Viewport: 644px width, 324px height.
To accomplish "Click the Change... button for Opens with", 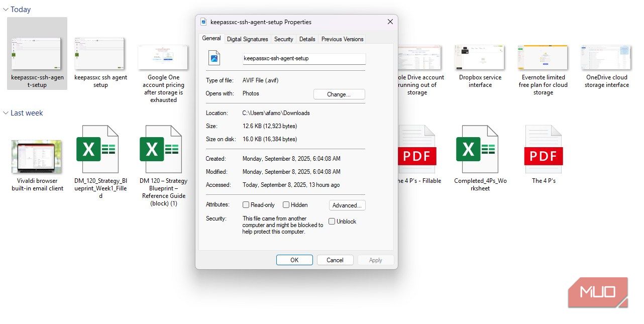I will 339,94.
